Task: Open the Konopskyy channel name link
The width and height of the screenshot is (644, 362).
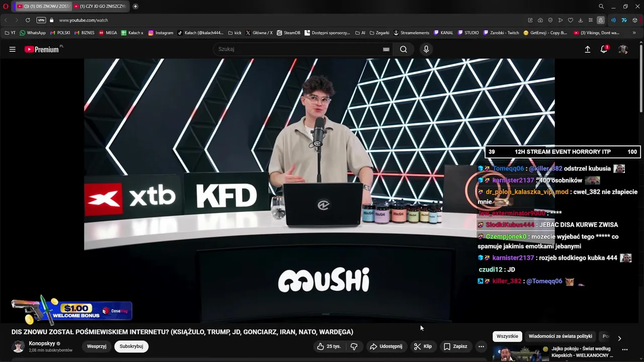Action: (42, 343)
